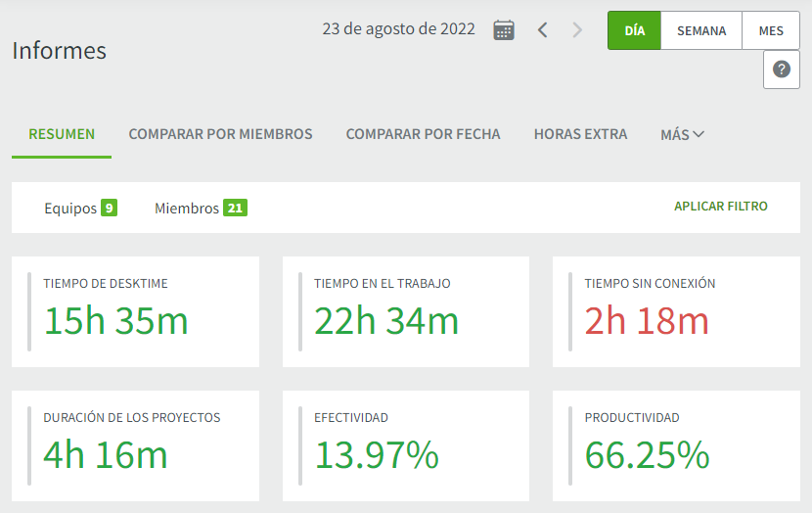
Task: Click the 22h 34m work time value
Action: pos(386,321)
